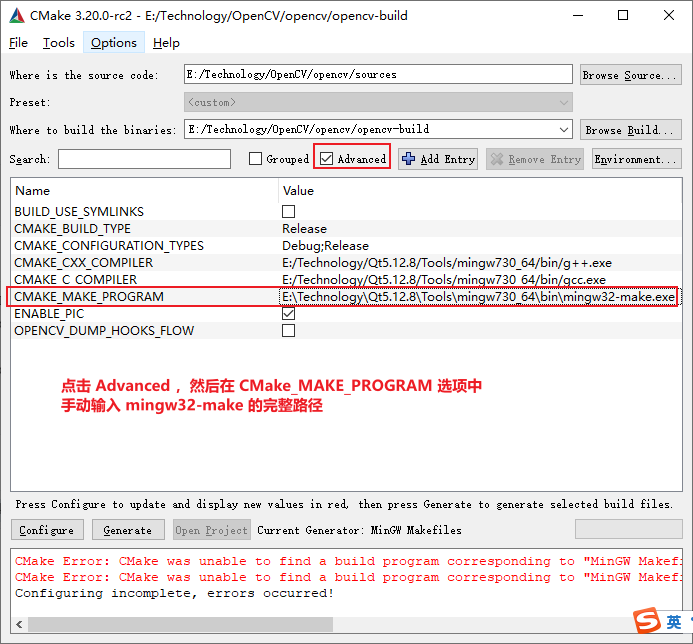
Task: Click the Debug;Release value
Action: click(x=325, y=246)
